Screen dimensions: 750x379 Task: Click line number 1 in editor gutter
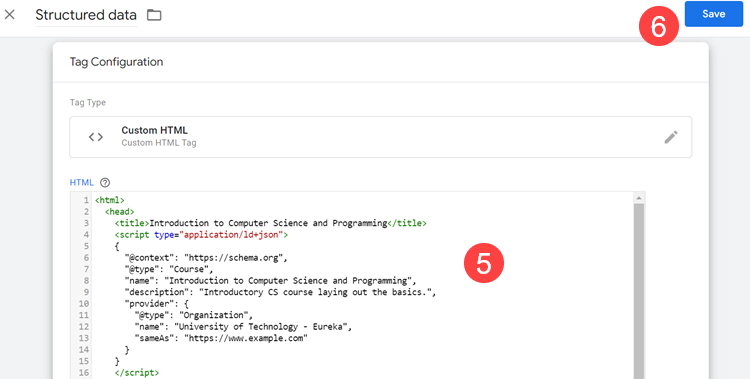(x=86, y=200)
